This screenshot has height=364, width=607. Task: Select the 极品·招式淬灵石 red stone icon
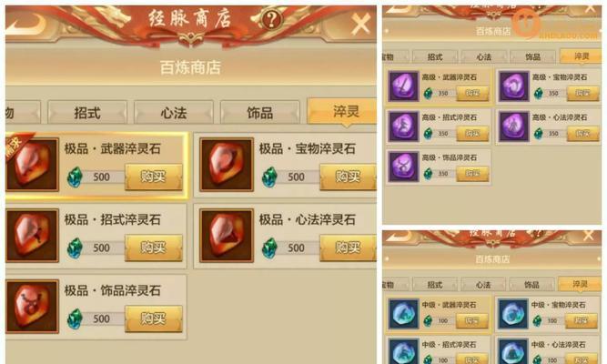[32, 236]
